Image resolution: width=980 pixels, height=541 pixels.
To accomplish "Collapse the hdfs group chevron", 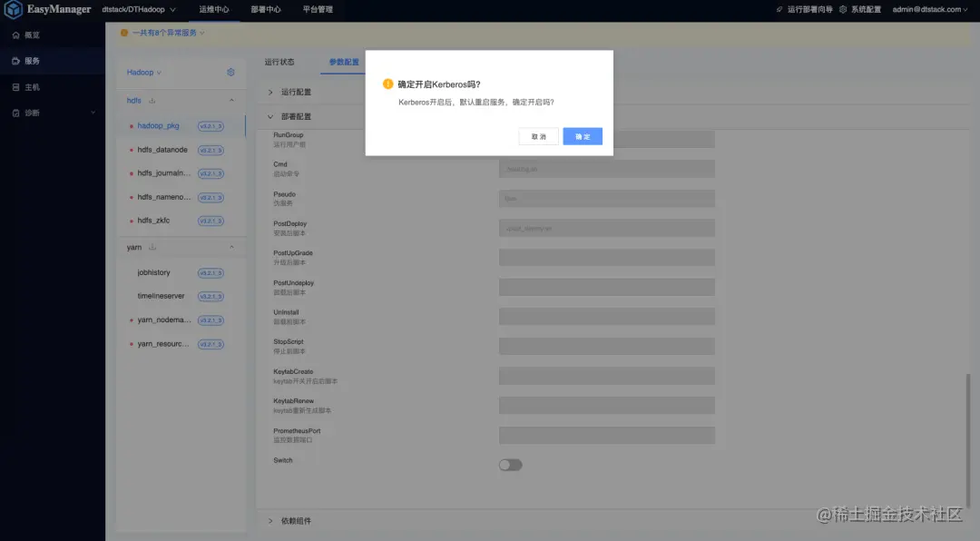I will tap(231, 100).
